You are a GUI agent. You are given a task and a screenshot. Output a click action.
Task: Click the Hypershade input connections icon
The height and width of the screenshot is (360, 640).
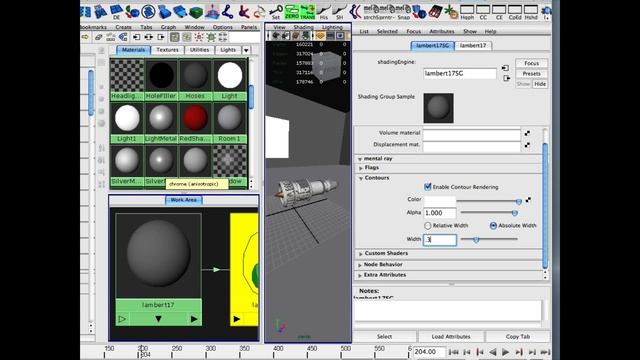pyautogui.click(x=136, y=37)
